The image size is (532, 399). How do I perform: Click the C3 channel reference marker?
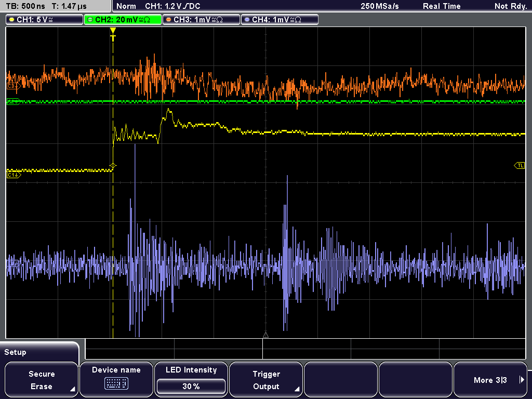coord(14,86)
